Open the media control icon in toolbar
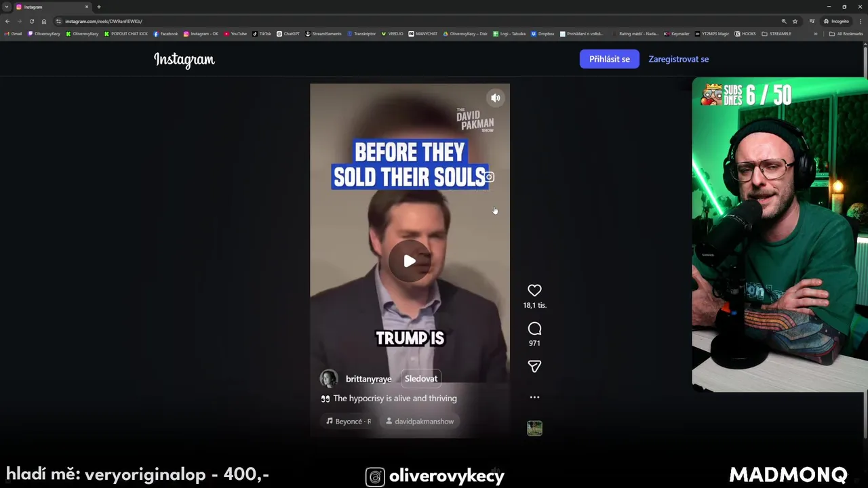Viewport: 868px width, 488px height. pos(812,21)
